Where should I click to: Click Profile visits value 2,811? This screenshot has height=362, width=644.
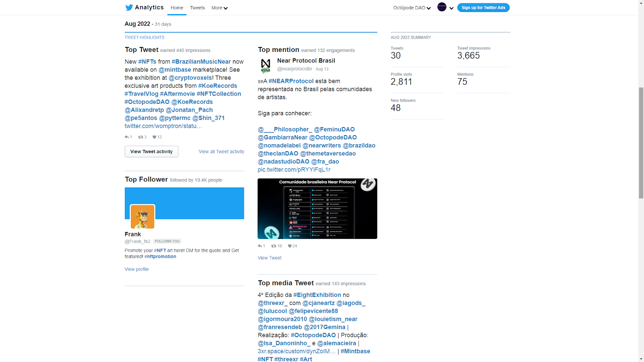pos(401,82)
